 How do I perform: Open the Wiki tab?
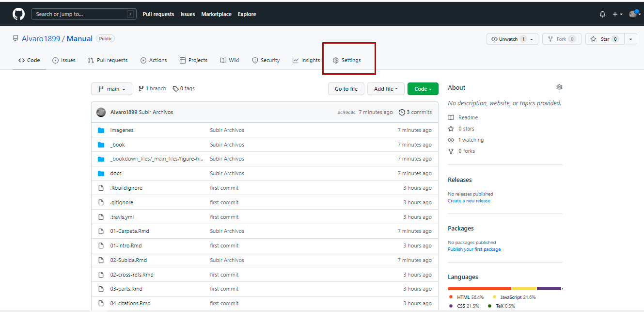230,60
